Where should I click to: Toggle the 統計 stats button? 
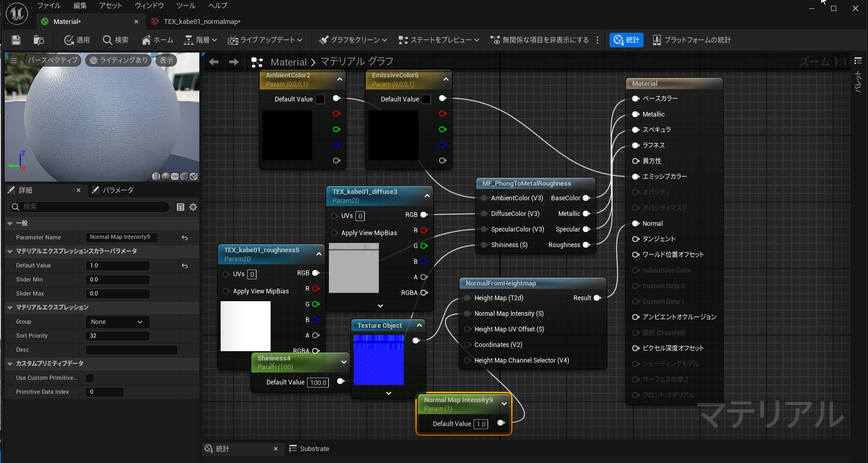tap(626, 40)
